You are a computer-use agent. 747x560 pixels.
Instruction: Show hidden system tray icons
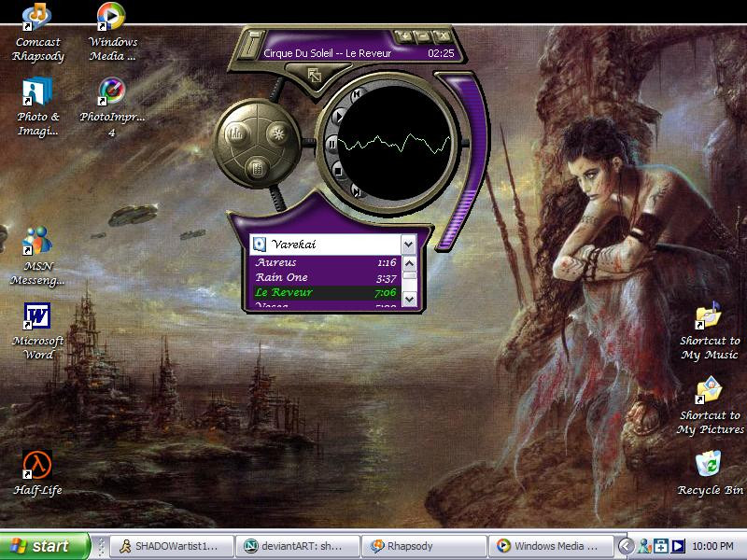pyautogui.click(x=626, y=546)
